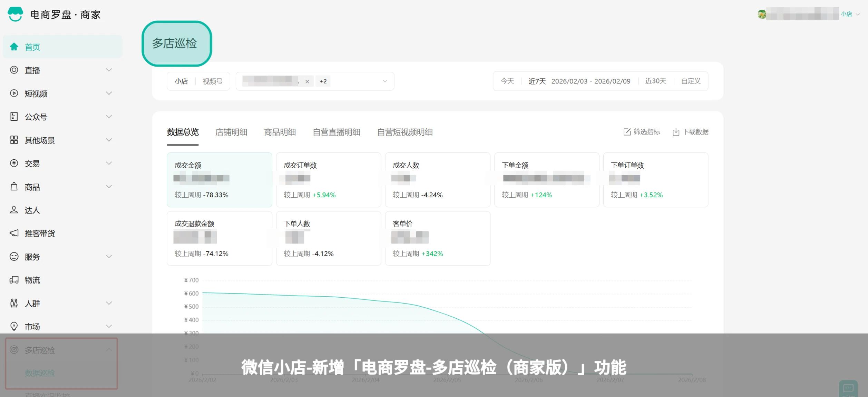
Task: Click the 物流 truck icon
Action: (14, 280)
